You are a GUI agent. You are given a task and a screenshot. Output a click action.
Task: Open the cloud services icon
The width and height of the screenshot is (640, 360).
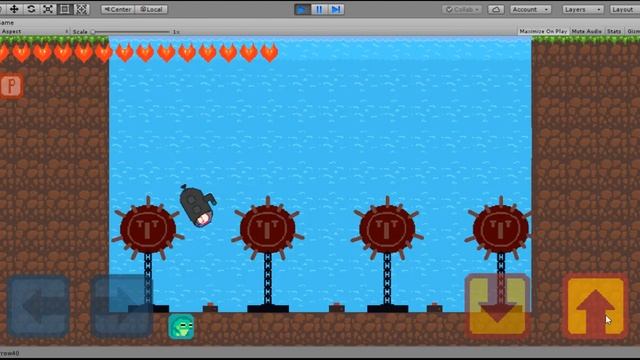496,9
